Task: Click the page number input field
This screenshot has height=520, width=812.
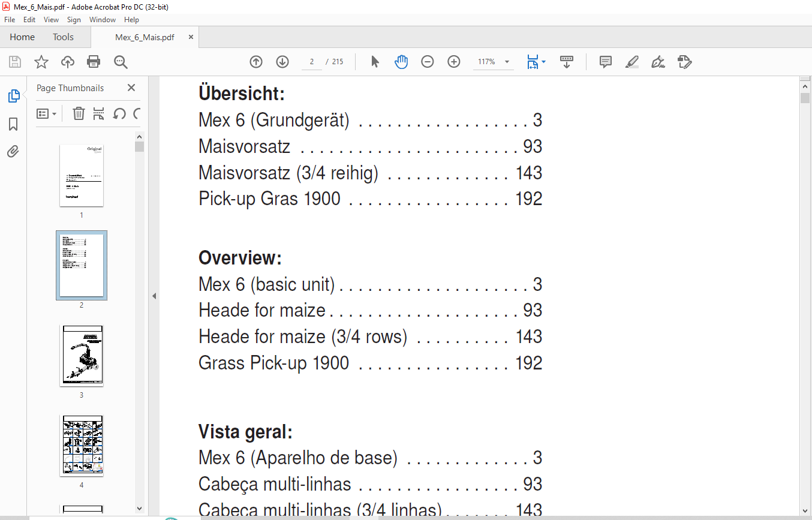Action: (x=312, y=62)
